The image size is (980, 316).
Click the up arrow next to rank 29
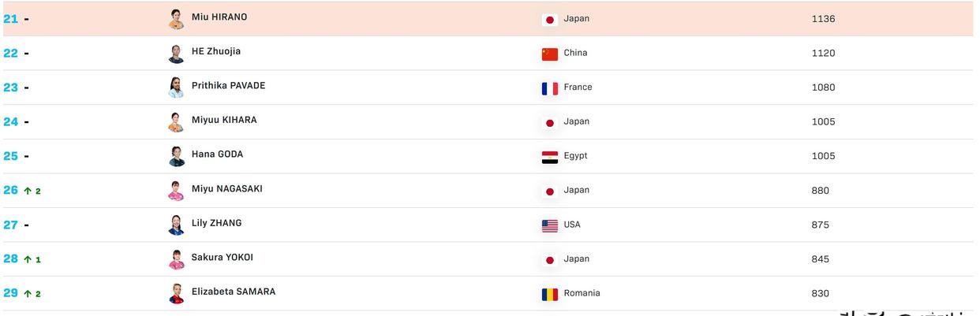click(28, 294)
